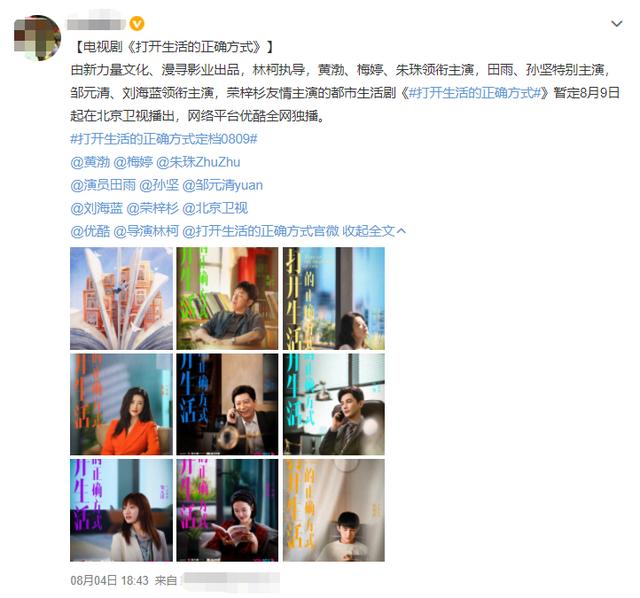Open the inline #打开生活的正确方式# topic link

coord(475,93)
